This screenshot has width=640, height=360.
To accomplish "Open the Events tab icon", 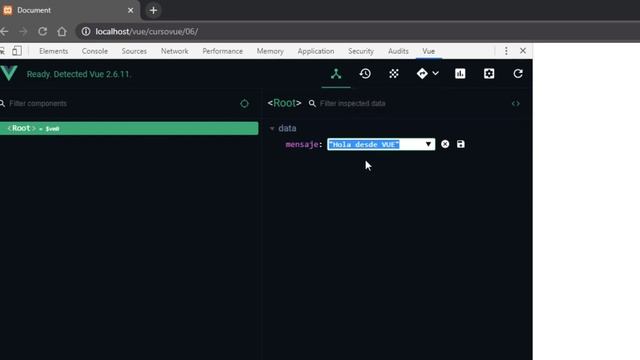I will tap(394, 74).
